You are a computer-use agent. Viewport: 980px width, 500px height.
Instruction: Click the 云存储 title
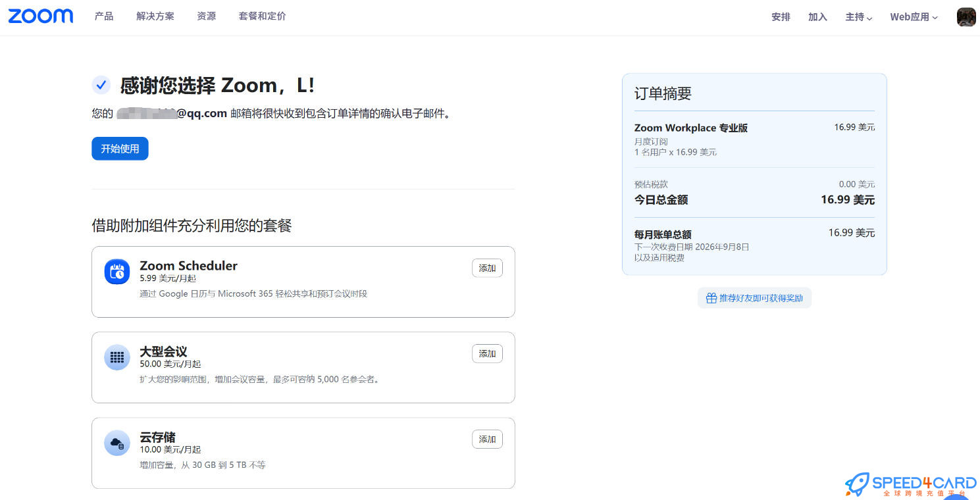click(x=157, y=437)
